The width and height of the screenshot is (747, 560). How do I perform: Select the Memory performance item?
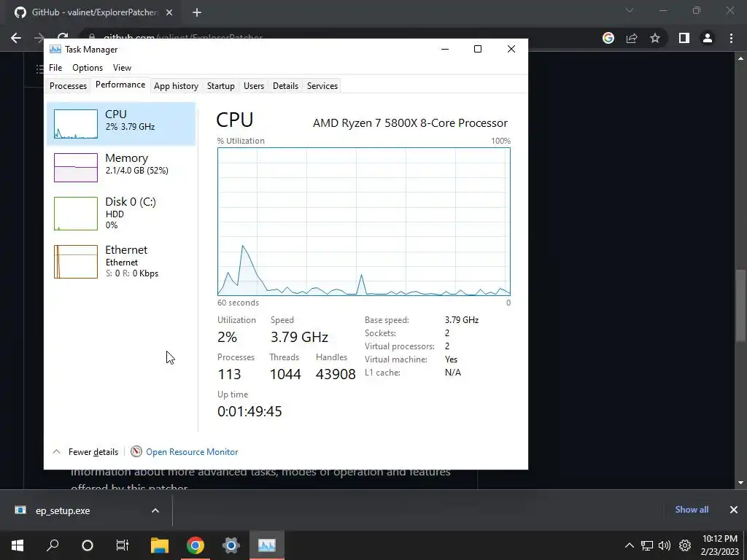pos(121,167)
